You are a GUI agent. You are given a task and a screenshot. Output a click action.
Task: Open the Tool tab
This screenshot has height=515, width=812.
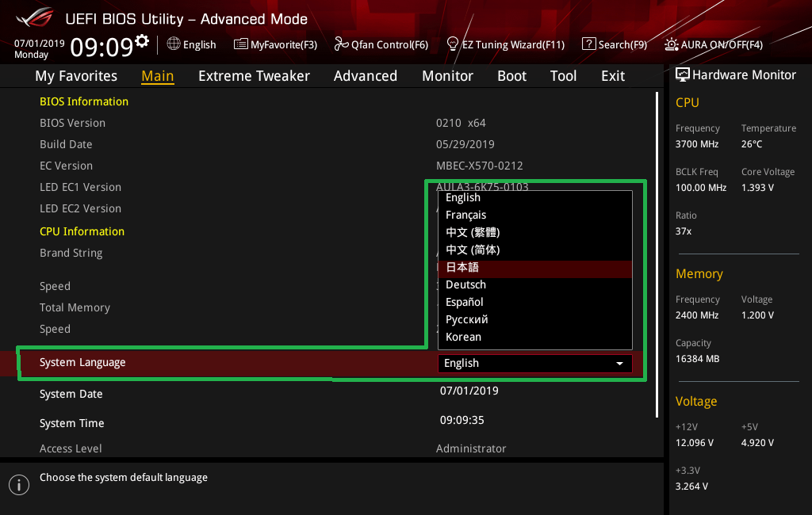point(563,76)
